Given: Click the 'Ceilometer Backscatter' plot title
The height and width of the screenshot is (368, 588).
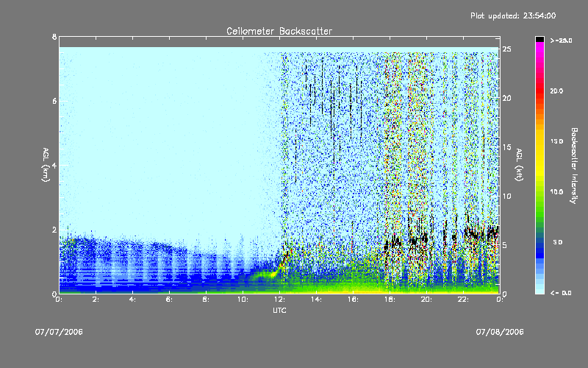Looking at the screenshot, I should click(x=279, y=31).
